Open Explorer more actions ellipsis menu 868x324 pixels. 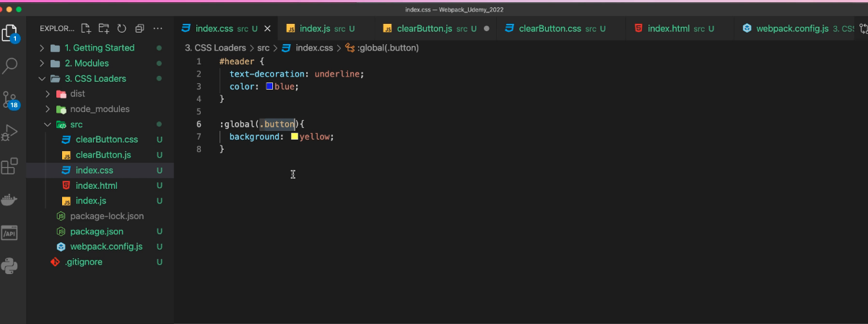(x=158, y=29)
